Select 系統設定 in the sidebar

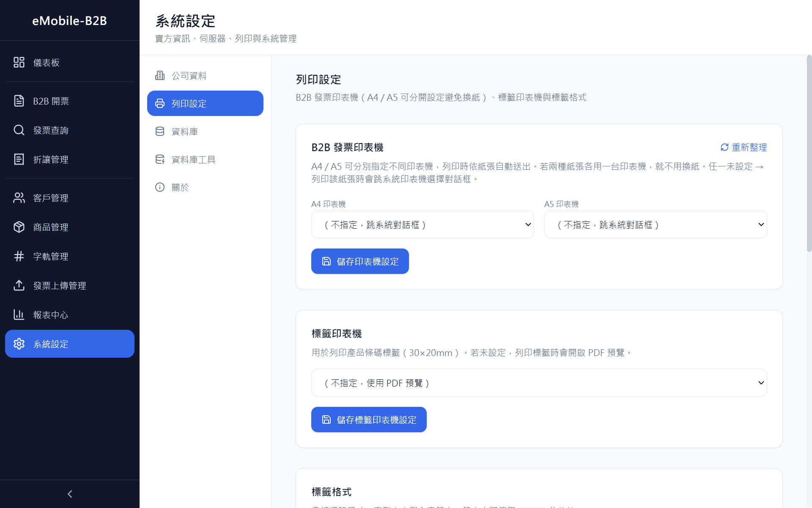click(x=70, y=344)
